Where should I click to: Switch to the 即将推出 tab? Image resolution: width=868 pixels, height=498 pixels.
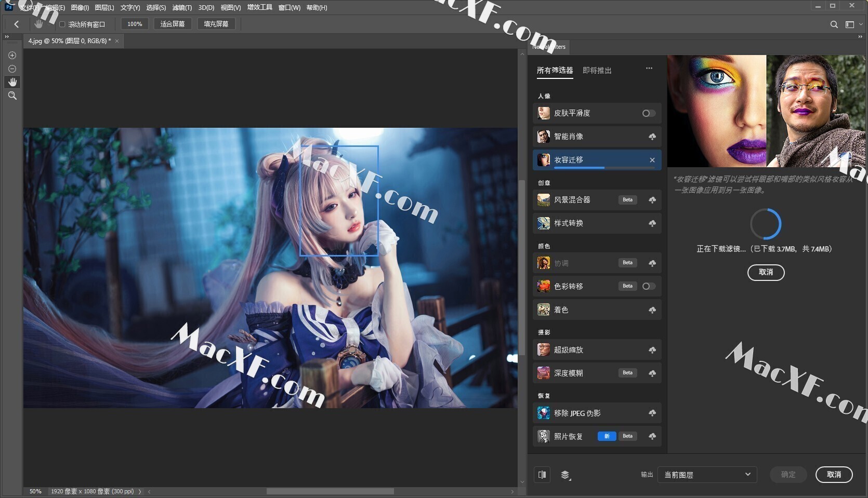pos(597,70)
